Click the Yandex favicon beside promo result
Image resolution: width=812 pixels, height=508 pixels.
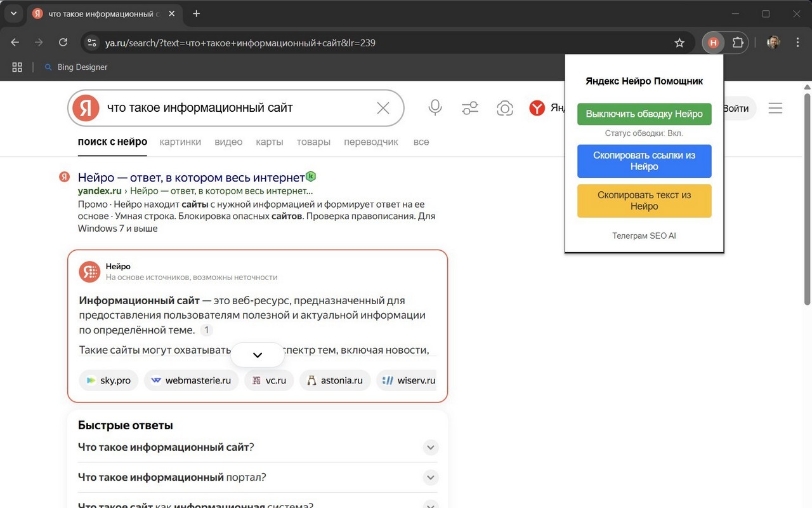(64, 177)
